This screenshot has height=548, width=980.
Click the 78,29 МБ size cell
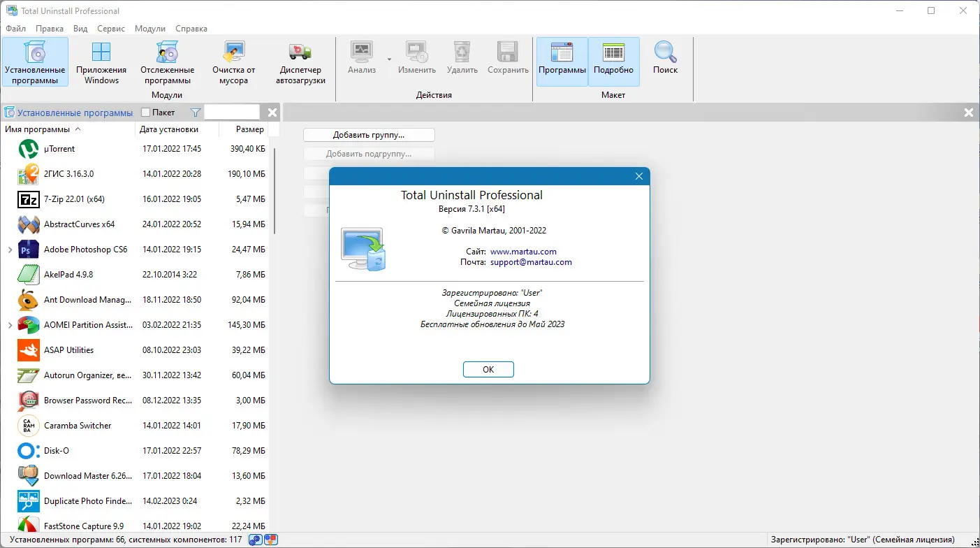tap(249, 451)
